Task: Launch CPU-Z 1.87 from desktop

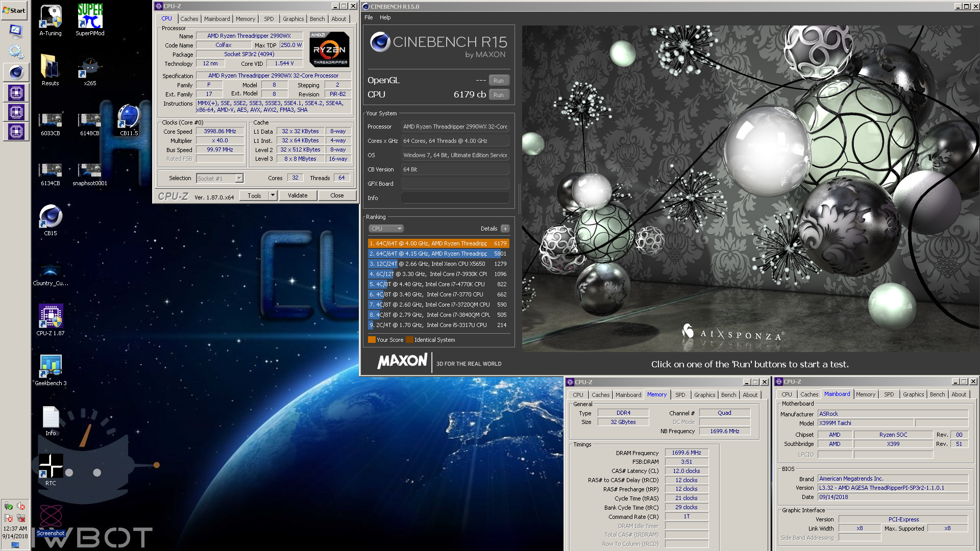Action: 51,320
